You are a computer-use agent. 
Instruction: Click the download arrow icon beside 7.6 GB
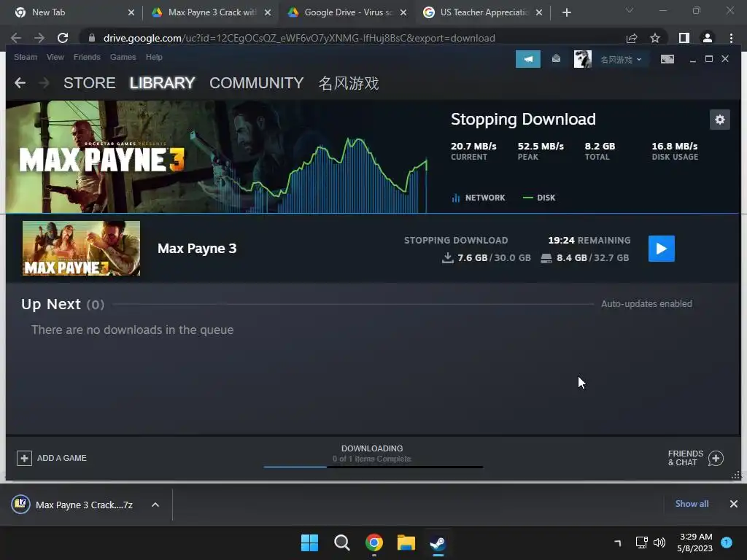447,257
